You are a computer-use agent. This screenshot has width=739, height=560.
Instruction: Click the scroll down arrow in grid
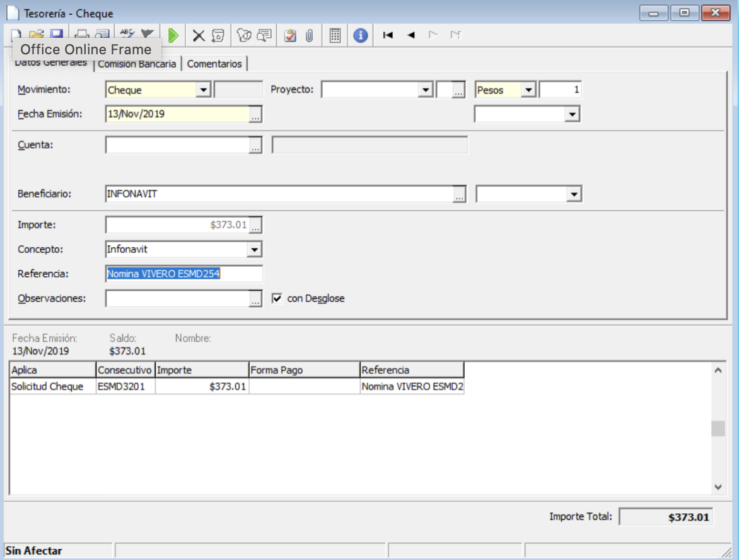pos(718,487)
